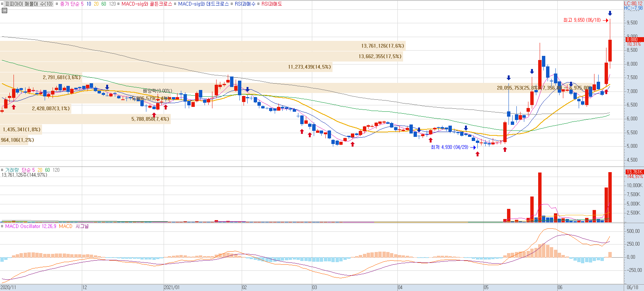Toggle square marker before MACD-sig와 데드크로스
The height and width of the screenshot is (291, 644).
175,4
